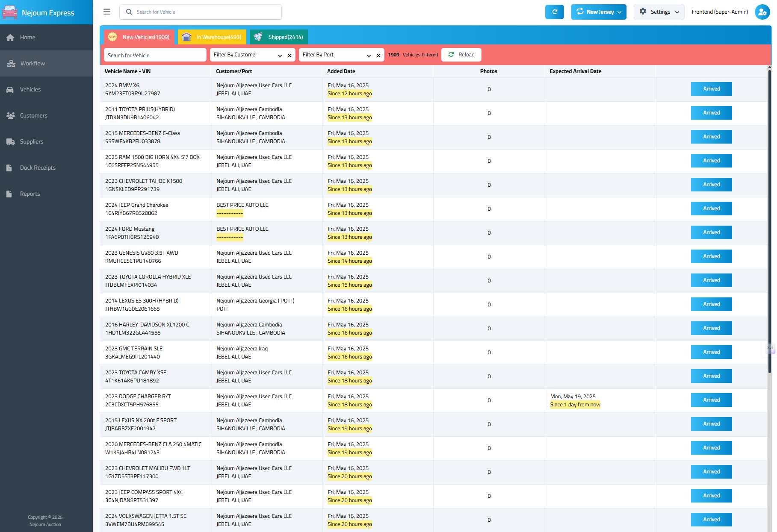This screenshot has height=532, width=777.
Task: Click 'Since 12 hours ago' label
Action: pyautogui.click(x=350, y=94)
